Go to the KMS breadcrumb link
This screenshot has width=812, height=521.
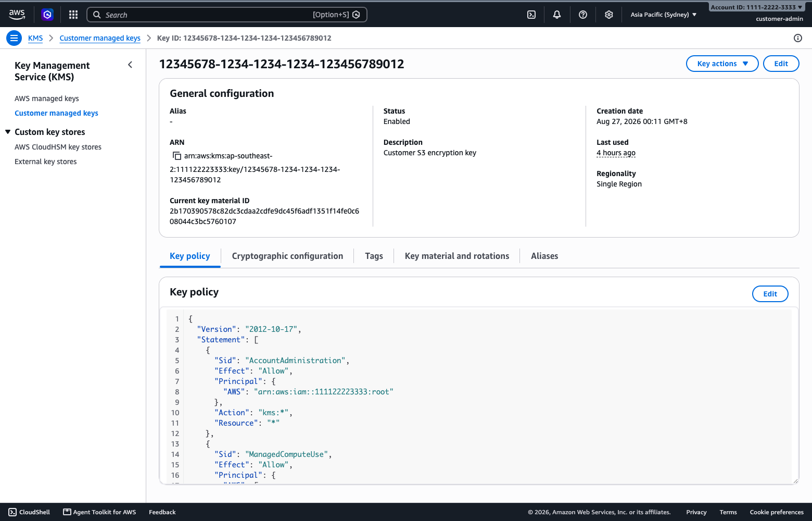35,38
